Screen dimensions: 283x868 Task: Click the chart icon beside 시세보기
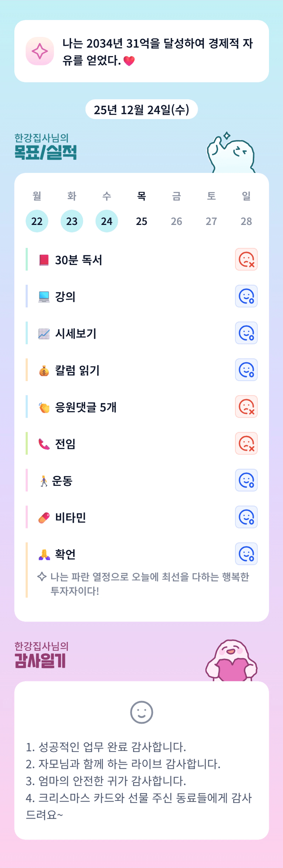44,334
